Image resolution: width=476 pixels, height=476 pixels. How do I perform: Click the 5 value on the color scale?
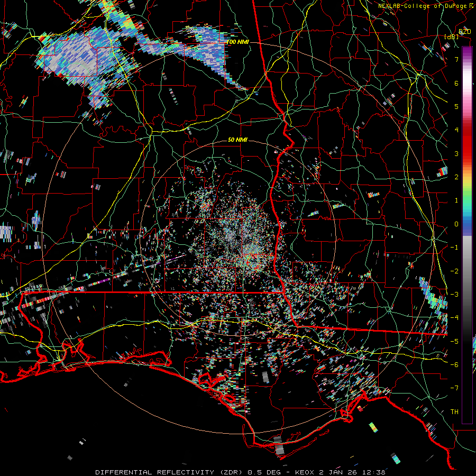pos(456,106)
